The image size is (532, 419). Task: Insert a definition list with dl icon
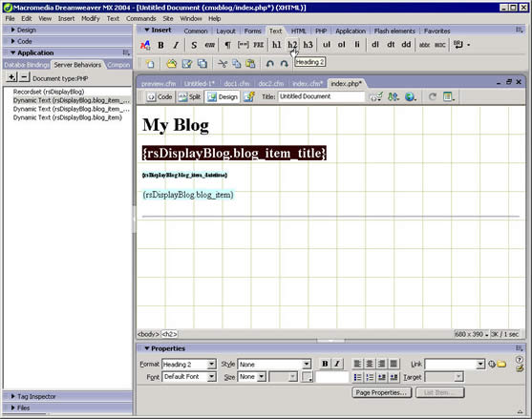(375, 45)
